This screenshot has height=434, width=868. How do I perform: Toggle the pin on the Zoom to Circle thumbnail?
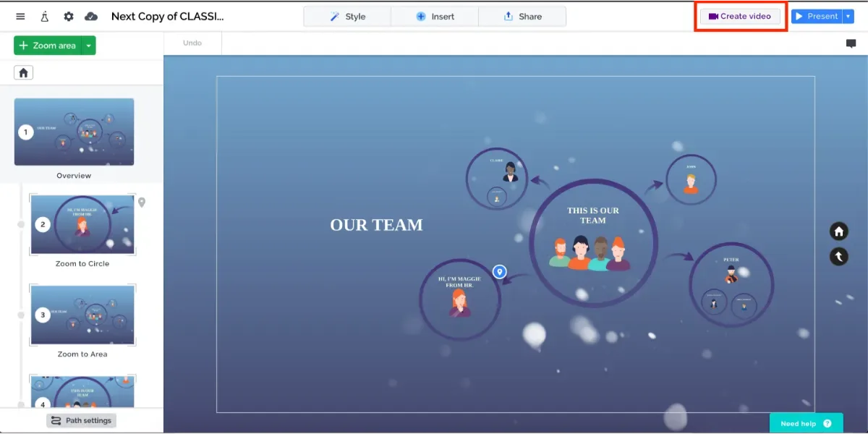point(142,203)
